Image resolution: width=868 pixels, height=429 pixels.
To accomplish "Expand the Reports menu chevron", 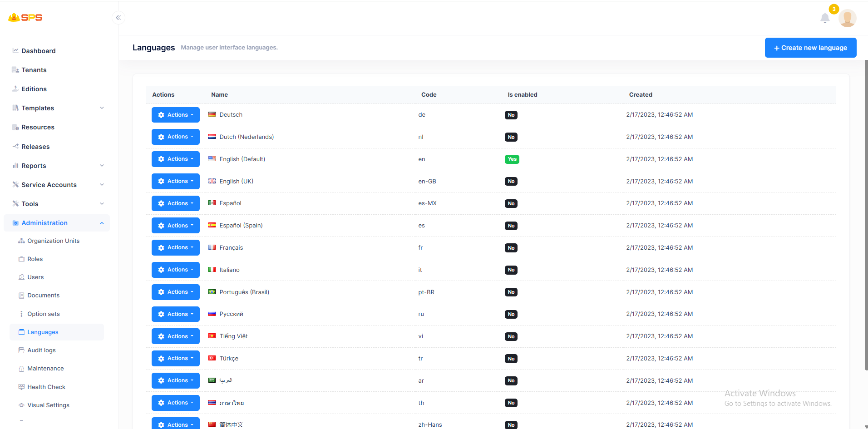I will (102, 166).
